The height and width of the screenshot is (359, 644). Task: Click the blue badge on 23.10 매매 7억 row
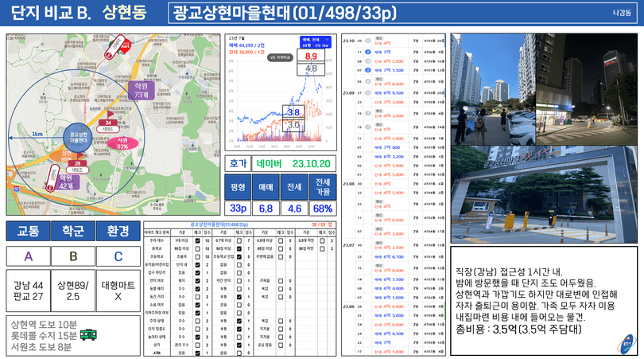(x=368, y=53)
